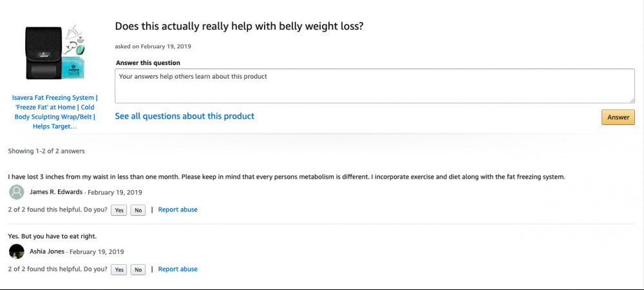The width and height of the screenshot is (644, 290).
Task: Click the Showing 1-2 of 2 answers label
Action: [x=46, y=151]
